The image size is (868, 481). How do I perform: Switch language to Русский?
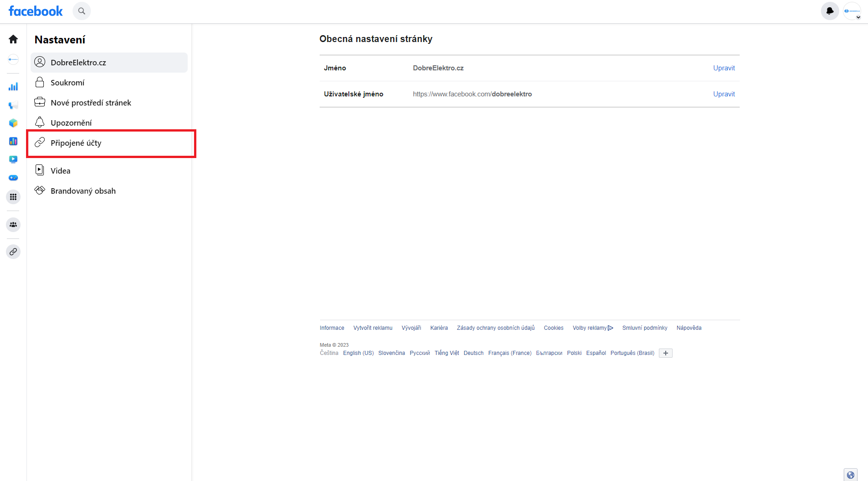pos(420,353)
